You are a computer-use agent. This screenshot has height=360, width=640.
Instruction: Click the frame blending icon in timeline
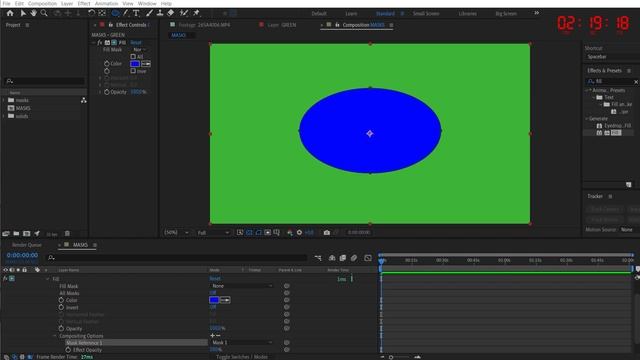[x=343, y=258]
